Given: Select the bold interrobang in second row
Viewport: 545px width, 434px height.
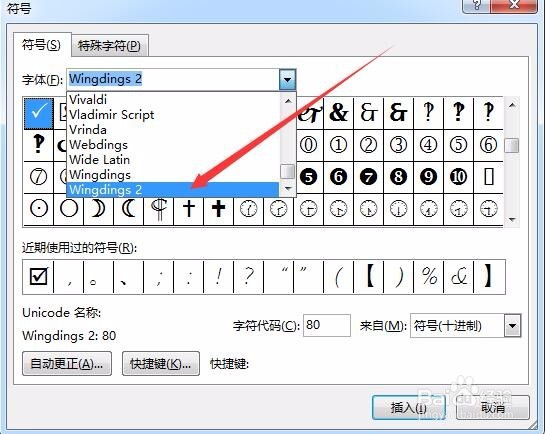Looking at the screenshot, I should [39, 145].
